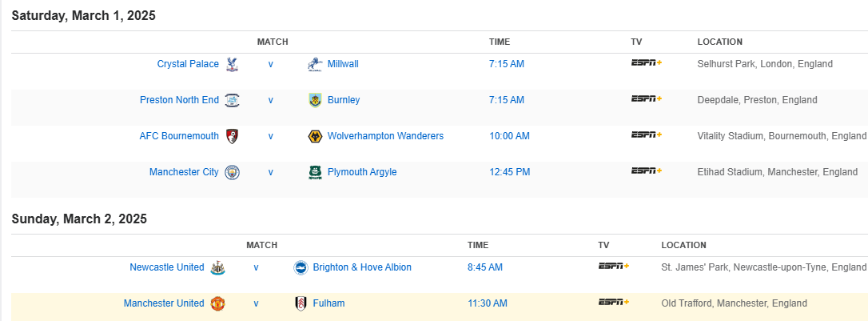Click the 11:30 AM Manchester United match time
The height and width of the screenshot is (321, 868).
point(488,303)
